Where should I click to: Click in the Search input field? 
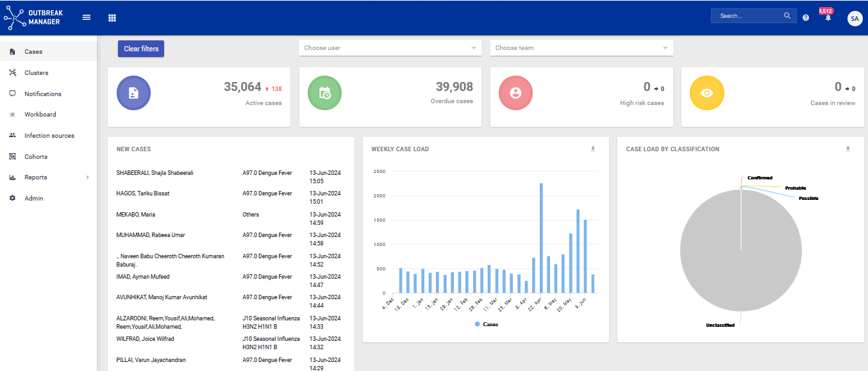pos(747,16)
